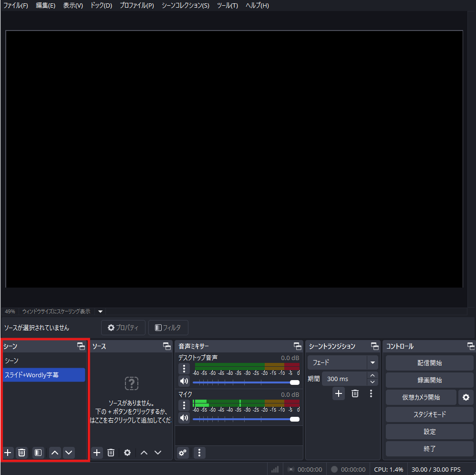Move the scene up with arrow icon
476x475 pixels.
[55, 453]
